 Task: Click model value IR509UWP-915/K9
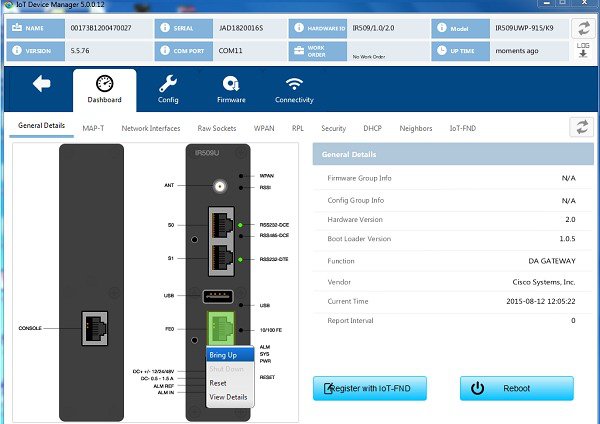(524, 28)
